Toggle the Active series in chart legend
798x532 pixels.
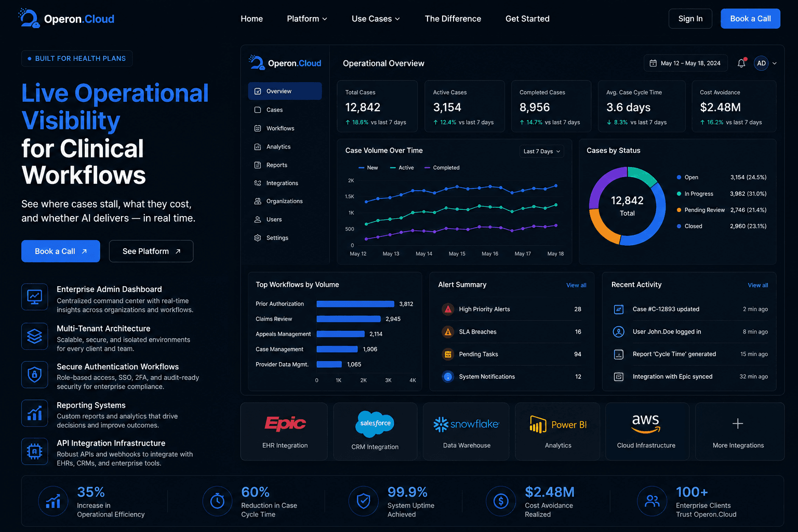click(403, 168)
